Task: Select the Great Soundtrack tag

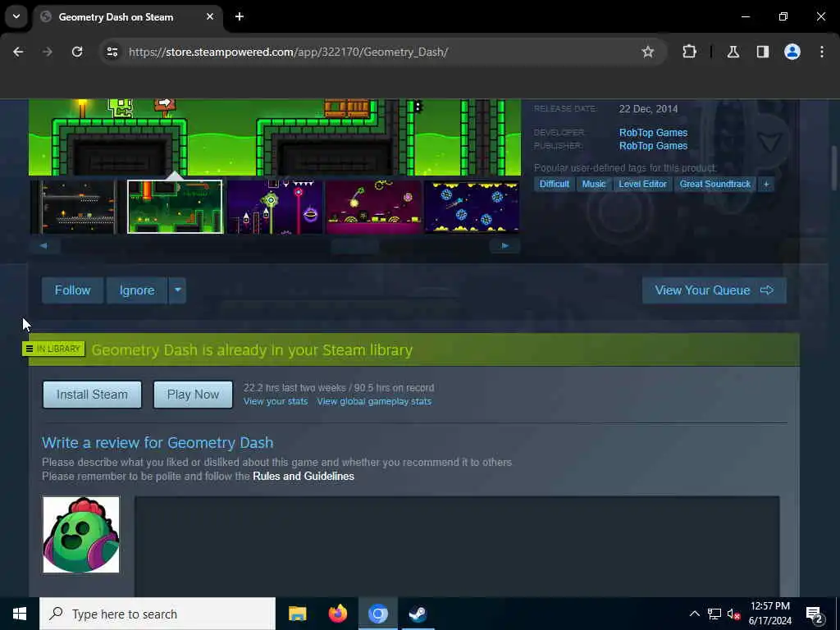Action: (x=714, y=184)
